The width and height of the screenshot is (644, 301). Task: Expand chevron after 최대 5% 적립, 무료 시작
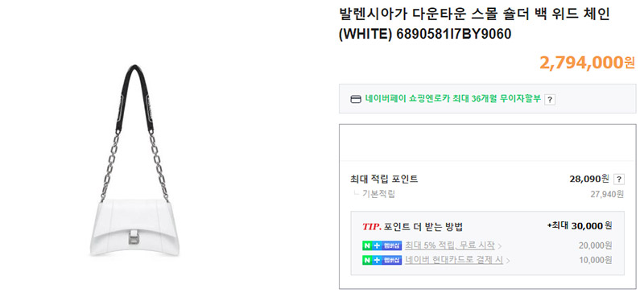point(499,246)
